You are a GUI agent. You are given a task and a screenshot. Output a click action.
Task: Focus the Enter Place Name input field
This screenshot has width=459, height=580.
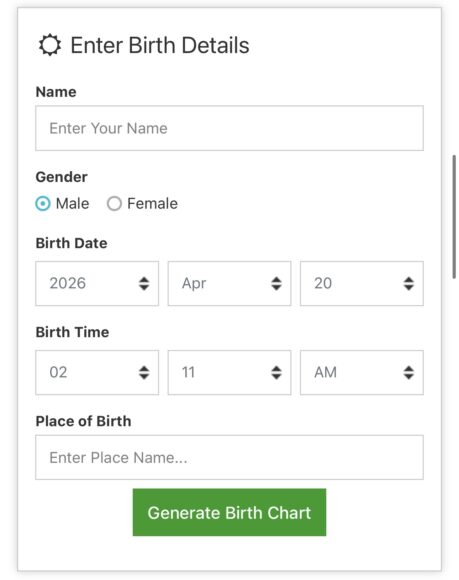229,458
